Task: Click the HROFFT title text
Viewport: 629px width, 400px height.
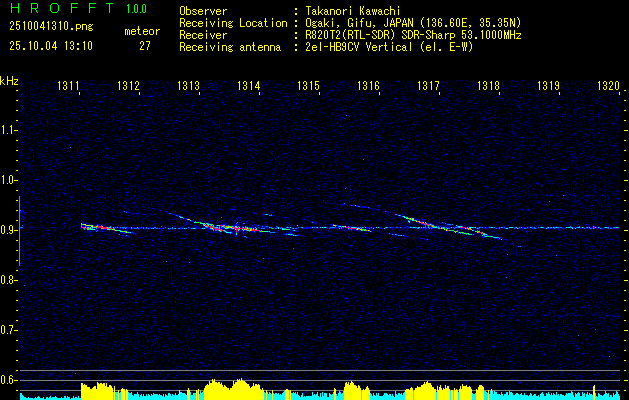Action: (x=62, y=8)
